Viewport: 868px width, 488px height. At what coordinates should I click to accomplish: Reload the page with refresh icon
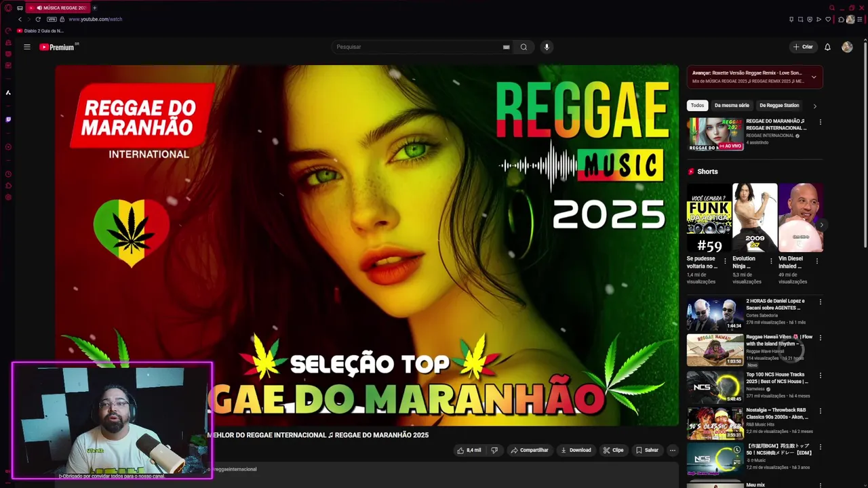tap(38, 19)
